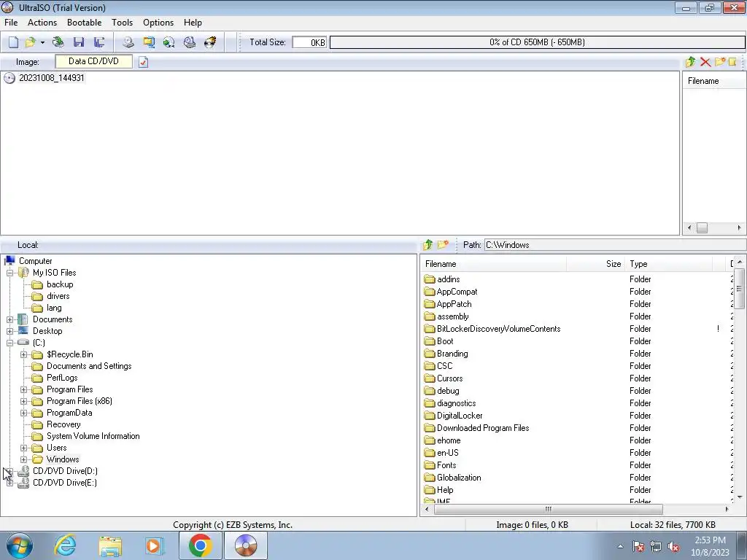
Task: Click the Size column header
Action: pos(595,264)
